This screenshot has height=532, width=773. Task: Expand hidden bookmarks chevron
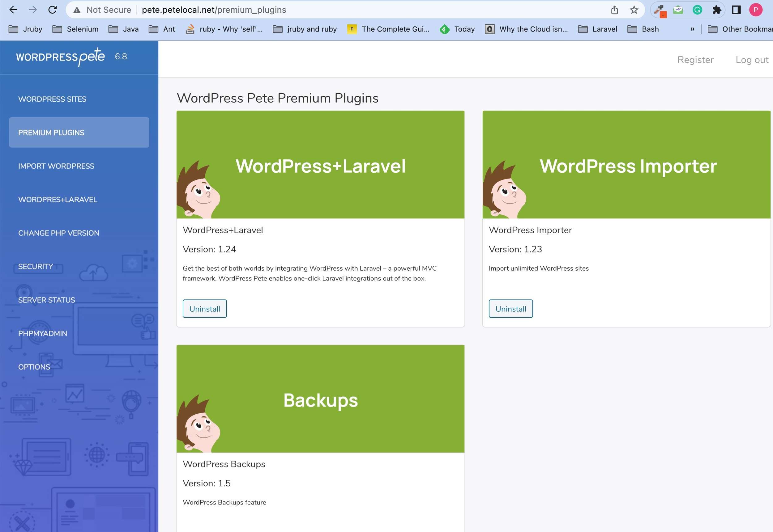pos(692,29)
